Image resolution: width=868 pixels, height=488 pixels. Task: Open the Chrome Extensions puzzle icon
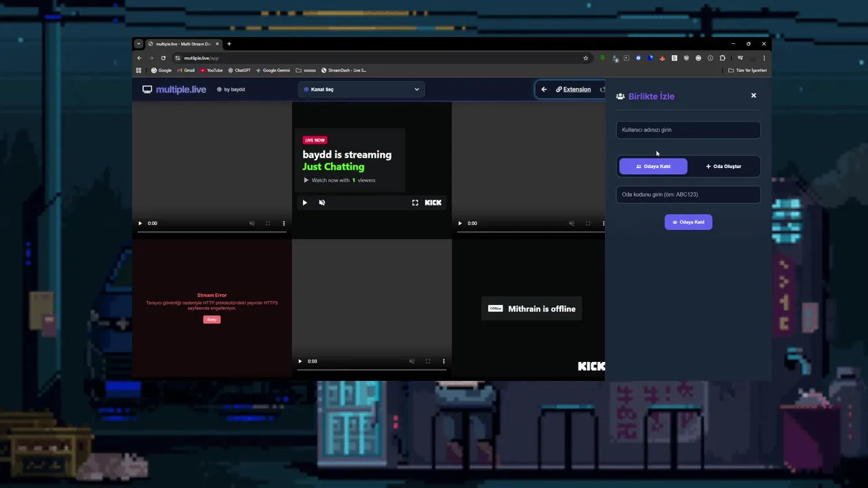click(722, 58)
